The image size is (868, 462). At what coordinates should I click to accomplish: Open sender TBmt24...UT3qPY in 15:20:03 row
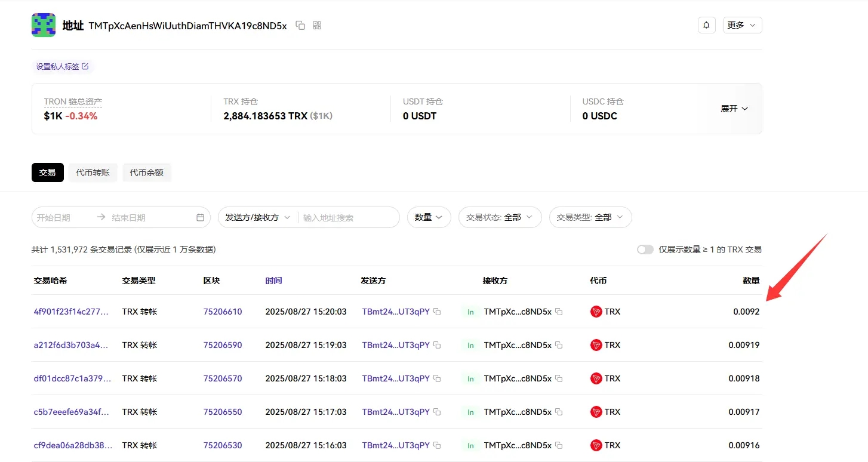click(396, 312)
